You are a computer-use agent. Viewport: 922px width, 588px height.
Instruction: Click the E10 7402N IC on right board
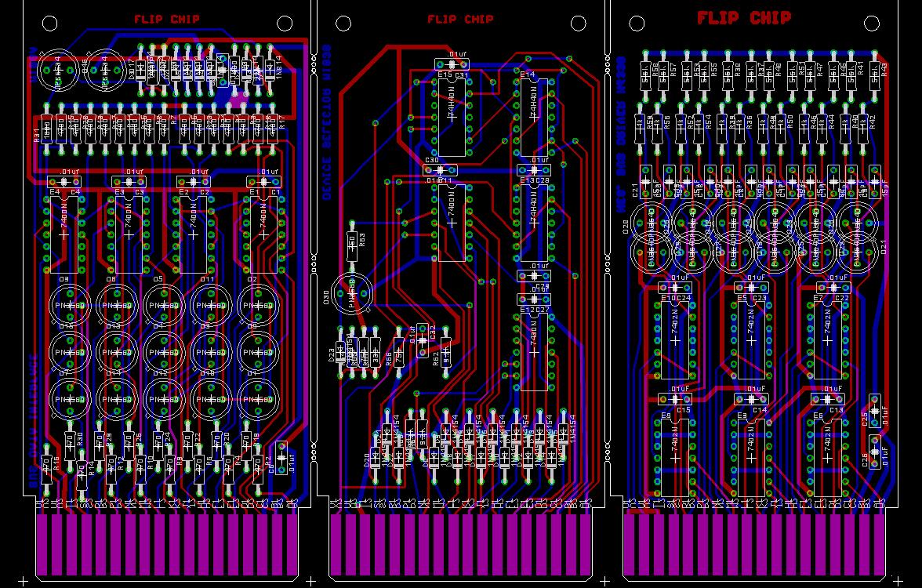point(675,340)
